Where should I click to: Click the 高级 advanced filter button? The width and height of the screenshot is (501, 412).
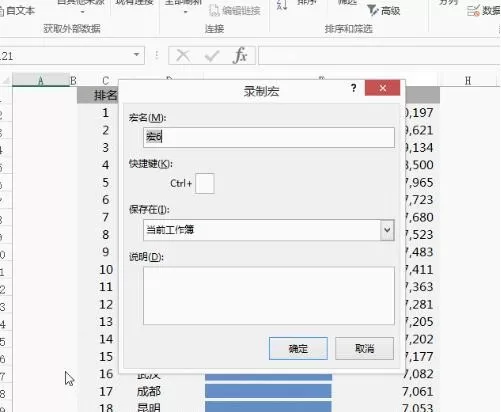[383, 11]
